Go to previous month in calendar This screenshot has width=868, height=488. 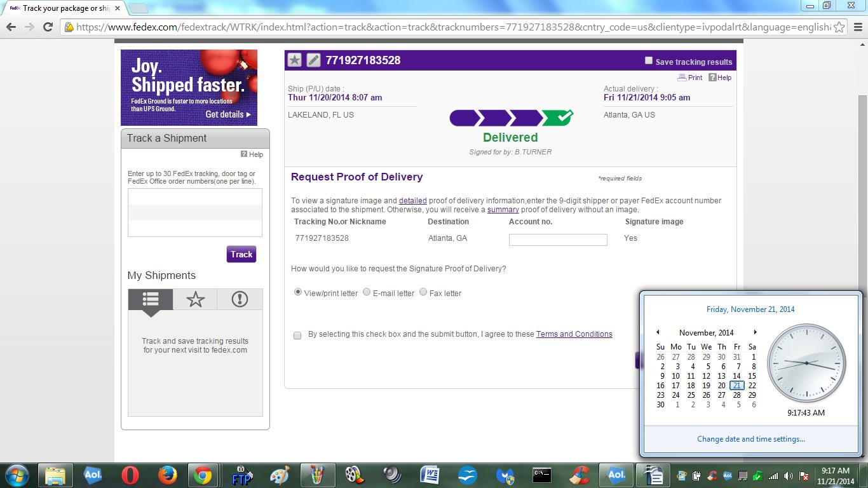(658, 332)
